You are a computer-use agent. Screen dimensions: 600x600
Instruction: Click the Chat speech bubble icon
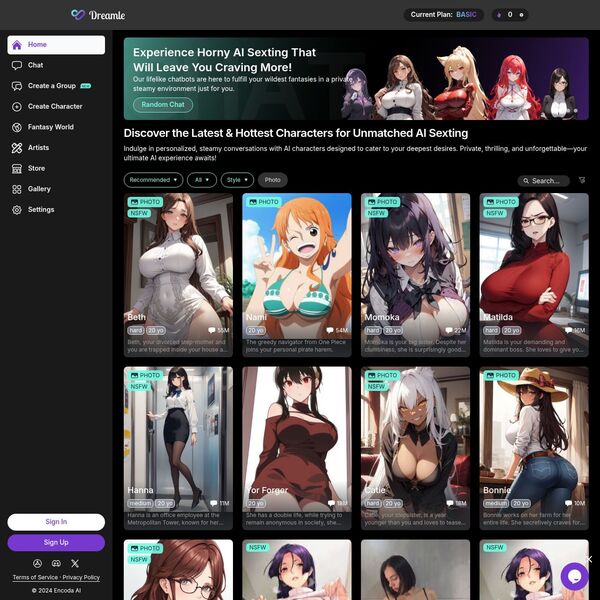(x=17, y=65)
